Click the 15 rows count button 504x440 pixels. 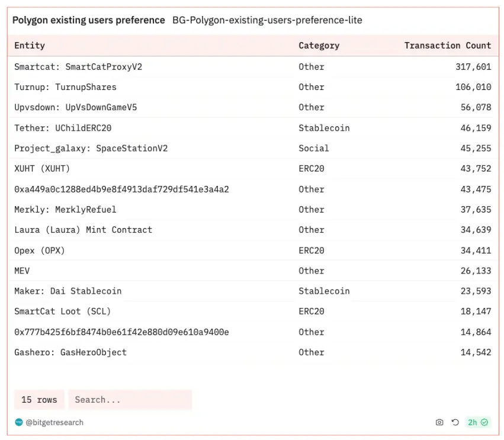39,400
